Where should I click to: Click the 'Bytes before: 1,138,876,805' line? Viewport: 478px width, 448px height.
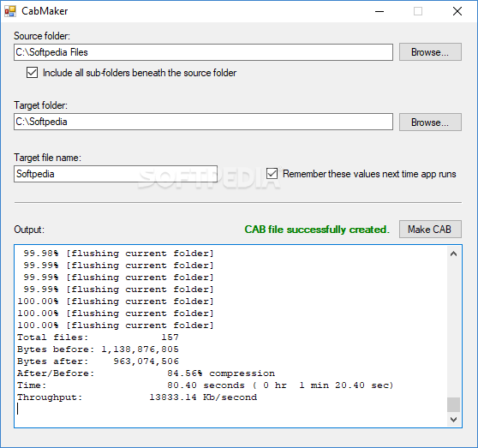(98, 349)
